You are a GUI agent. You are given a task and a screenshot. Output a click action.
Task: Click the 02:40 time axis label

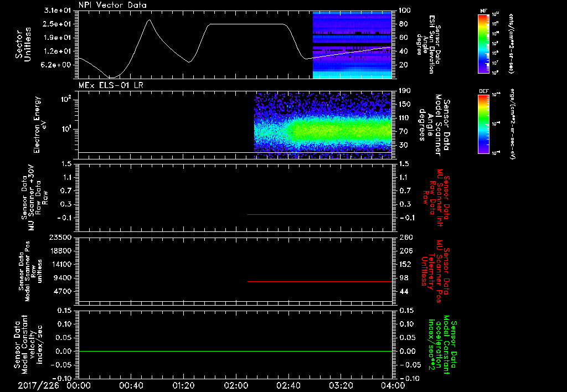(x=288, y=385)
